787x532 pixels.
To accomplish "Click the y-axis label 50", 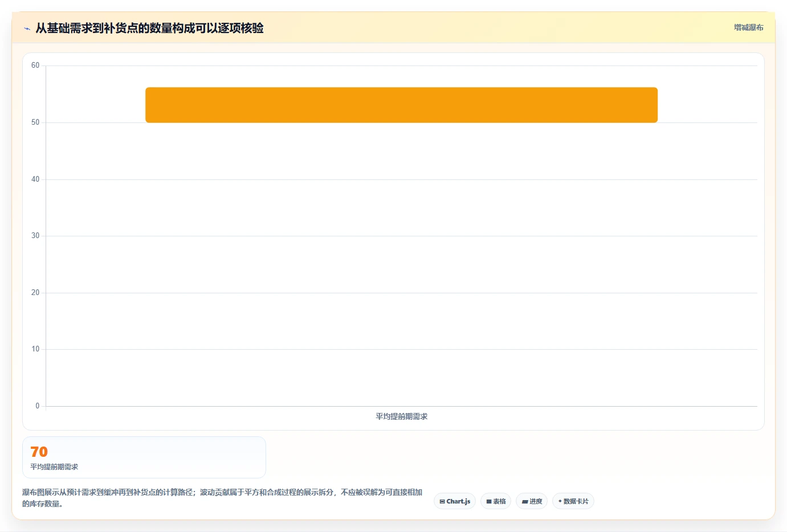I will (x=35, y=122).
